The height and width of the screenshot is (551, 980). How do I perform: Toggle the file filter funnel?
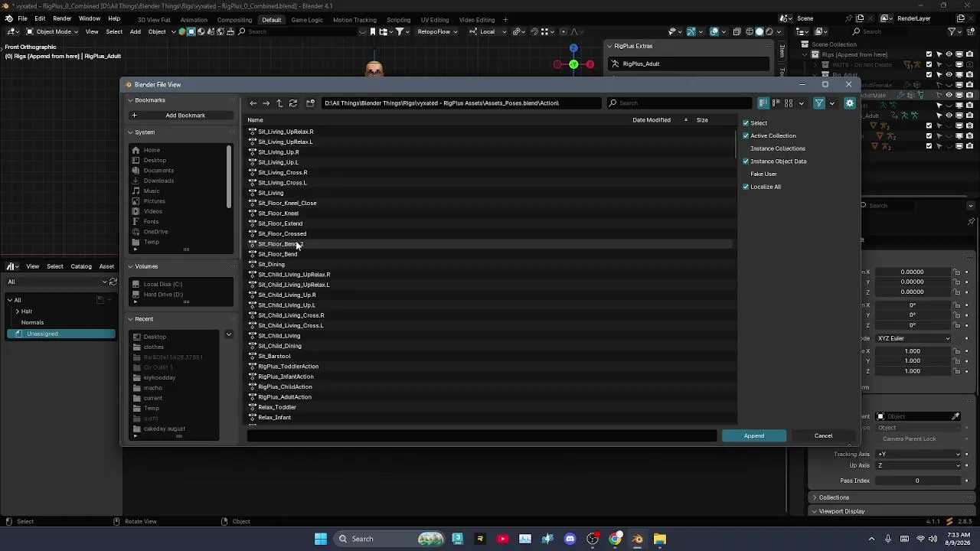[x=819, y=103]
